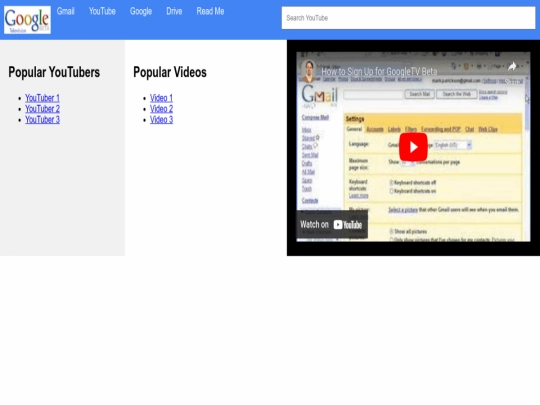
Task: Open the Video 1 link
Action: point(161,98)
